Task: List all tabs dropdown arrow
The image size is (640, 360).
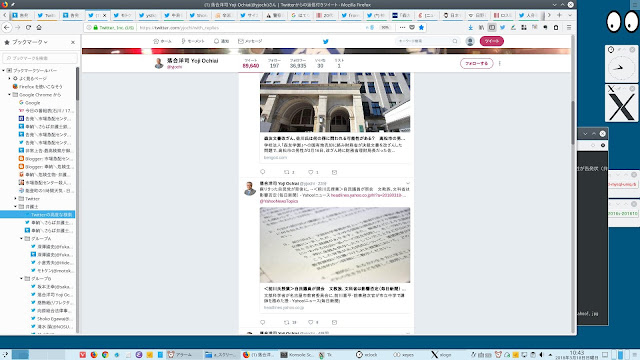Action: coord(570,15)
